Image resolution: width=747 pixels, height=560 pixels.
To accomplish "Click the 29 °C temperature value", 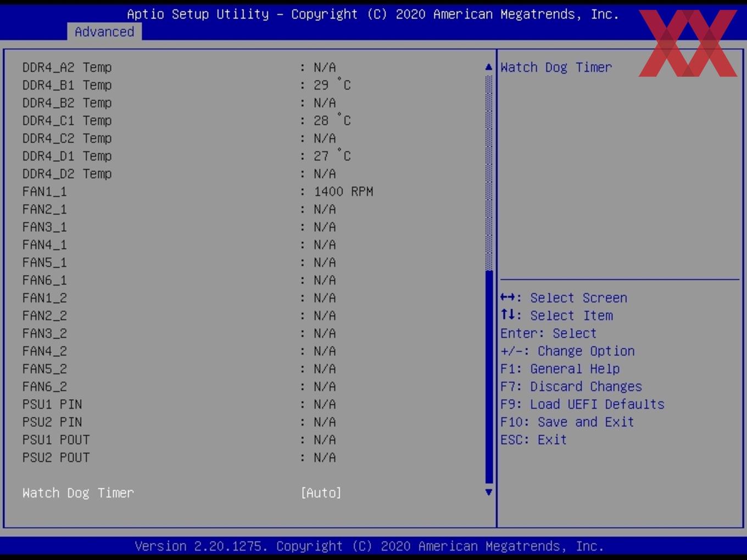I will [x=332, y=85].
